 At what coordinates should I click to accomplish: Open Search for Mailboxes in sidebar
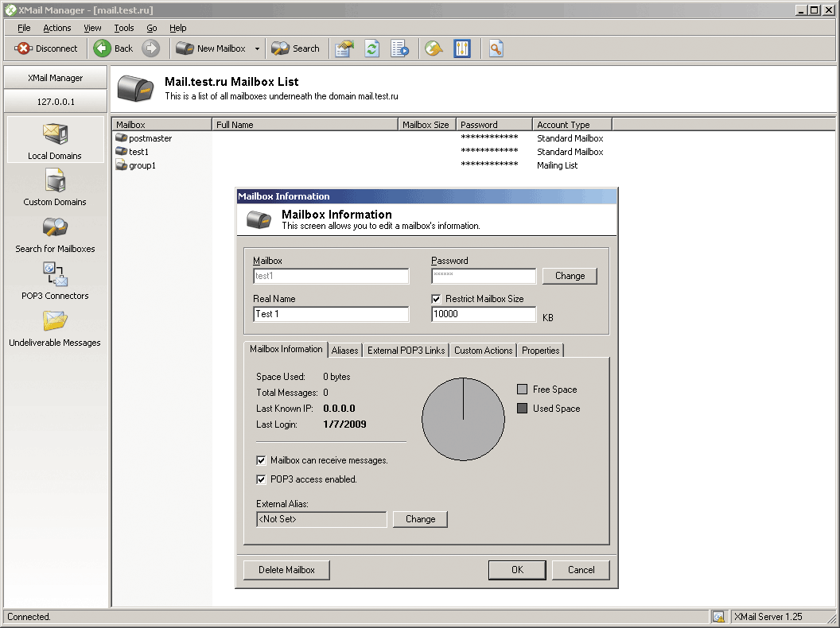click(55, 235)
